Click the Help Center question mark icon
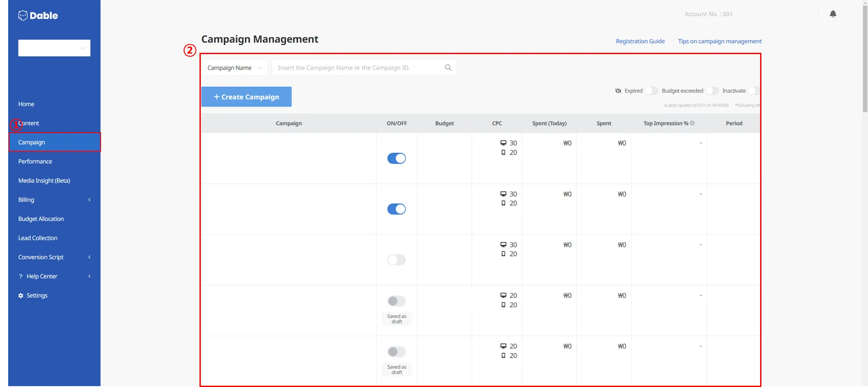Viewport: 868px width, 387px height. point(21,276)
